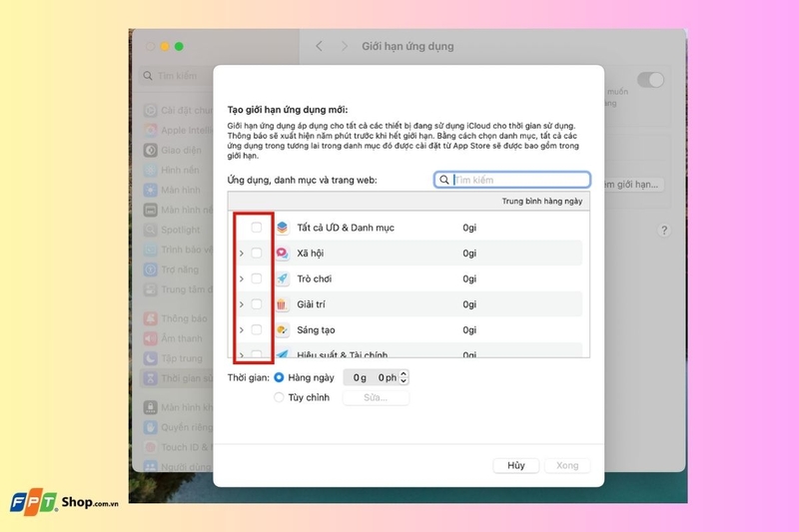Check the Giải trí category checkbox
The width and height of the screenshot is (799, 532).
pos(257,303)
